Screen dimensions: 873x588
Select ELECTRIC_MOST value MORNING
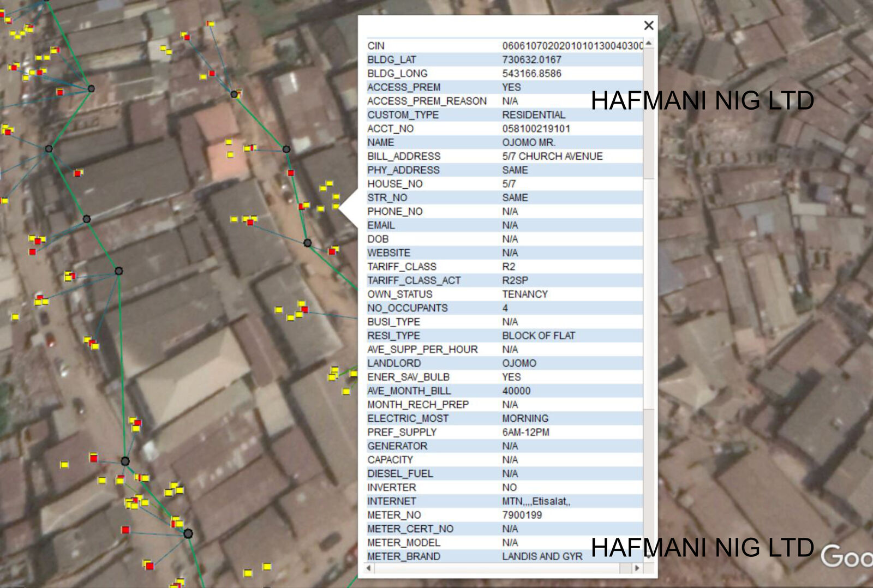(525, 418)
